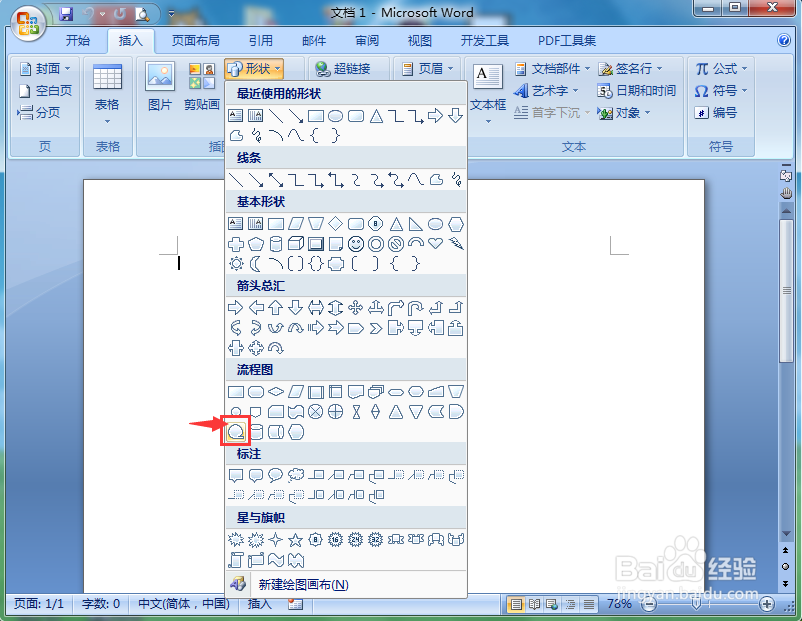Toggle 插入 overtype mode in status bar
The height and width of the screenshot is (621, 802).
click(260, 604)
